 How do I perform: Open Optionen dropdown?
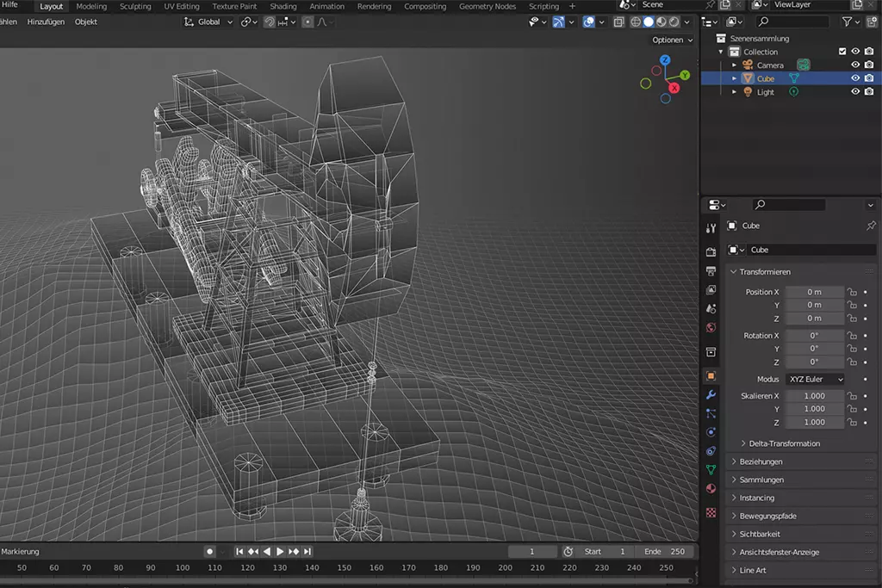pos(672,40)
